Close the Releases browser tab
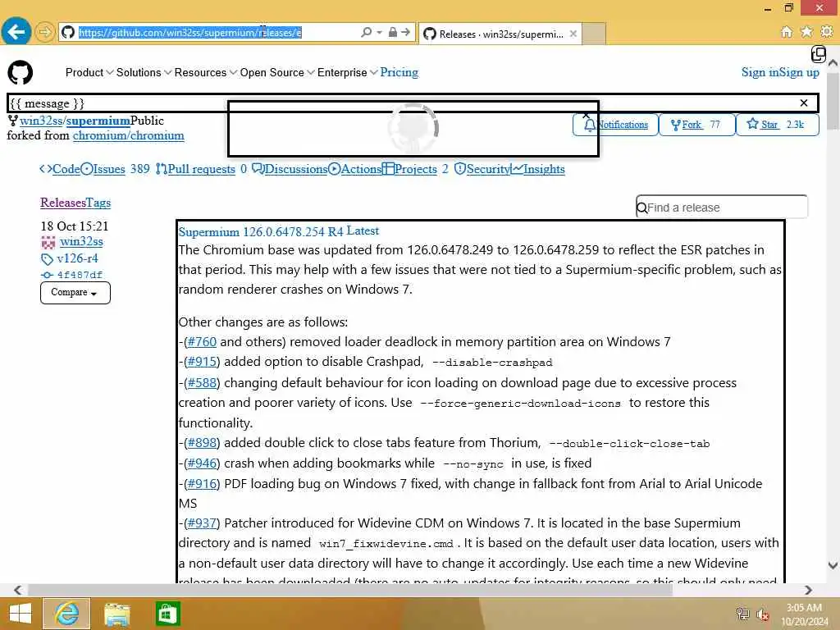The image size is (840, 630). [573, 33]
